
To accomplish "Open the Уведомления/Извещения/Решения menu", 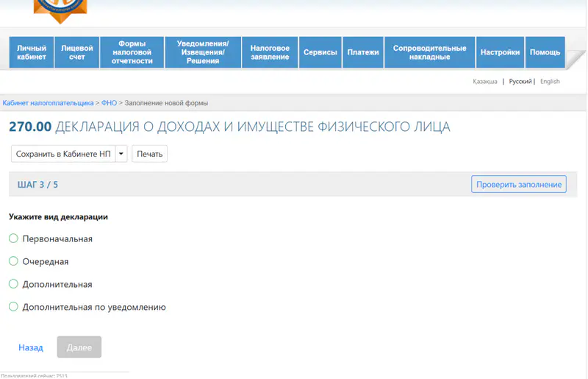I will 203,52.
